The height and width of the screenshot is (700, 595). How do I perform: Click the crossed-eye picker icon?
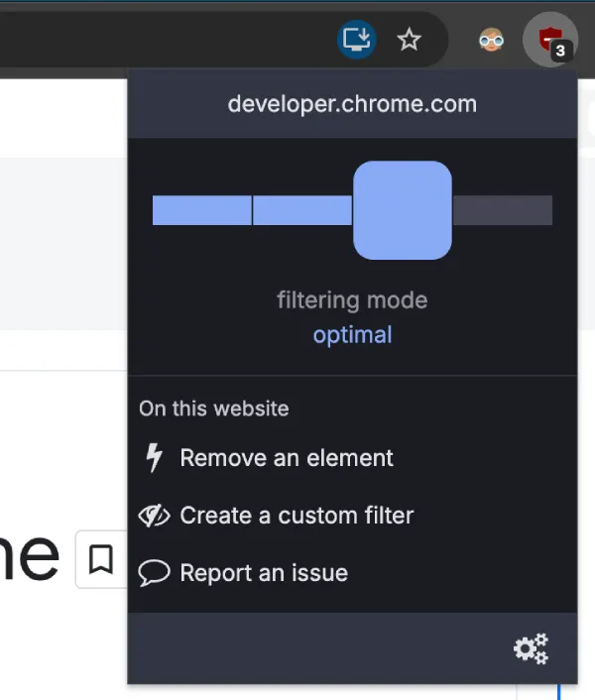(154, 516)
